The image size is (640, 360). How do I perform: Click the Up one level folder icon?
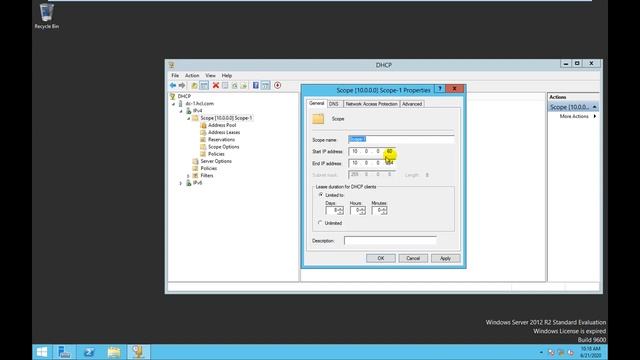pyautogui.click(x=194, y=85)
